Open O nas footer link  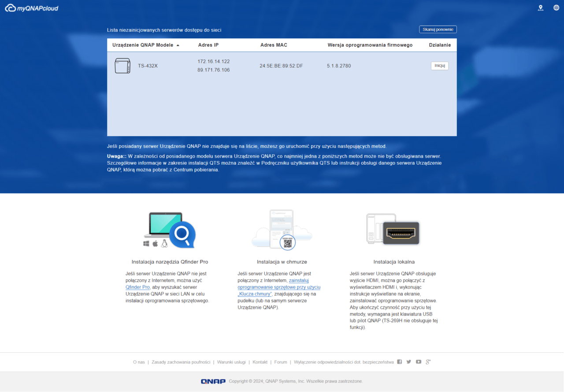[139, 362]
